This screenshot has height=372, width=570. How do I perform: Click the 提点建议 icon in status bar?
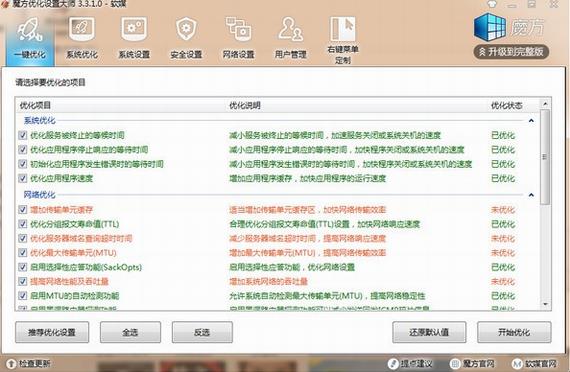(393, 363)
